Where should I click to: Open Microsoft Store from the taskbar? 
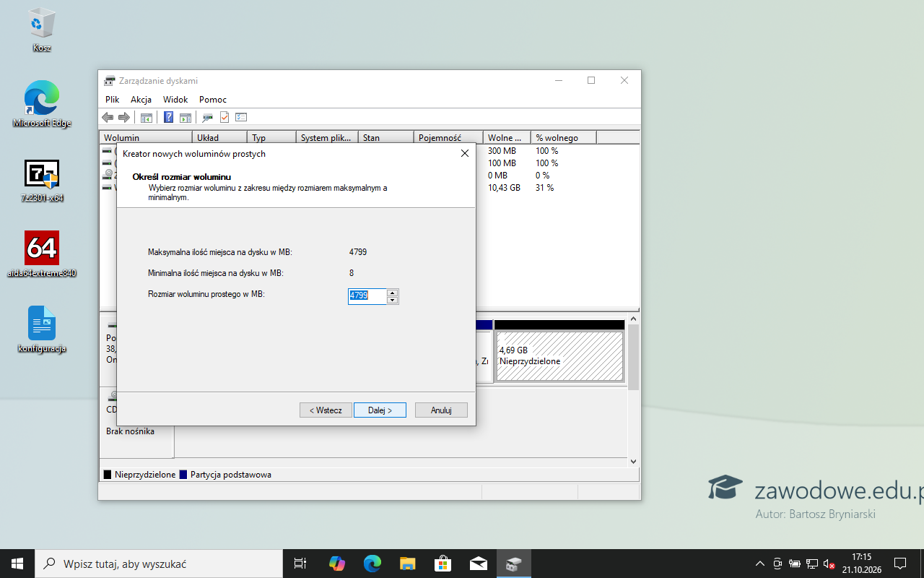[443, 564]
